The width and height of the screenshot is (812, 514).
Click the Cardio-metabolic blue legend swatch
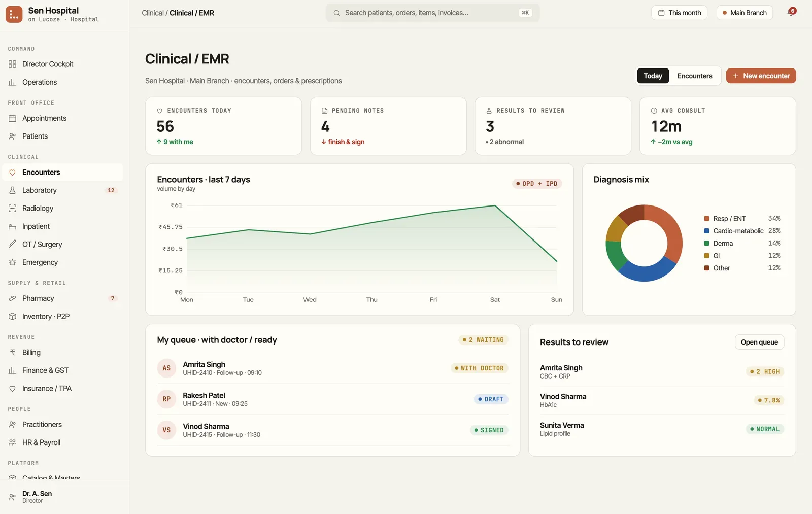[x=706, y=231]
